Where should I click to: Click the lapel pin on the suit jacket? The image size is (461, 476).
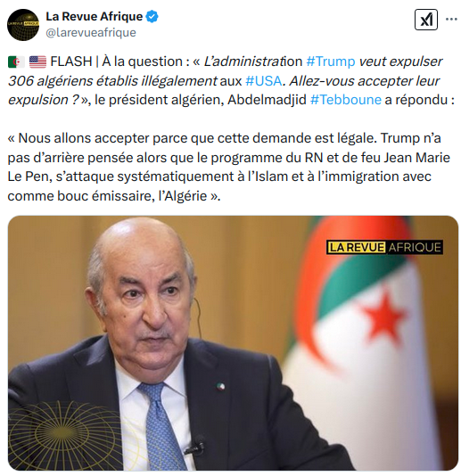point(221,387)
